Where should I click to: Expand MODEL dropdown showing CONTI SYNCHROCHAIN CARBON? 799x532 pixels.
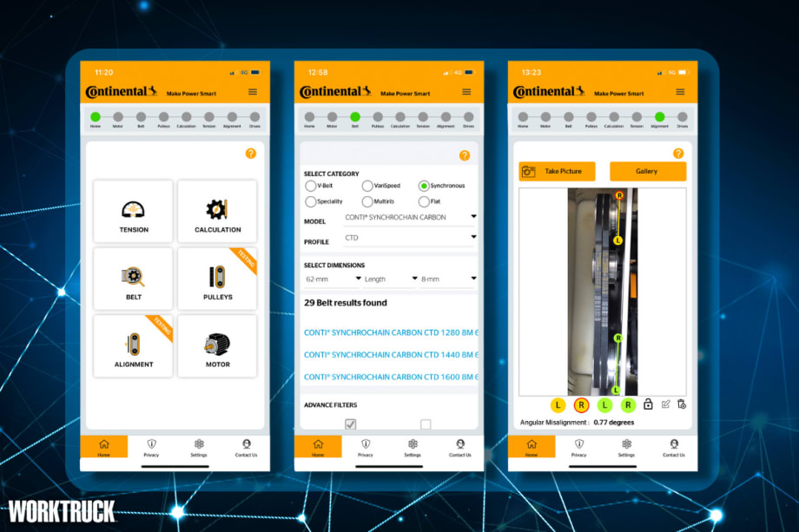coord(410,217)
